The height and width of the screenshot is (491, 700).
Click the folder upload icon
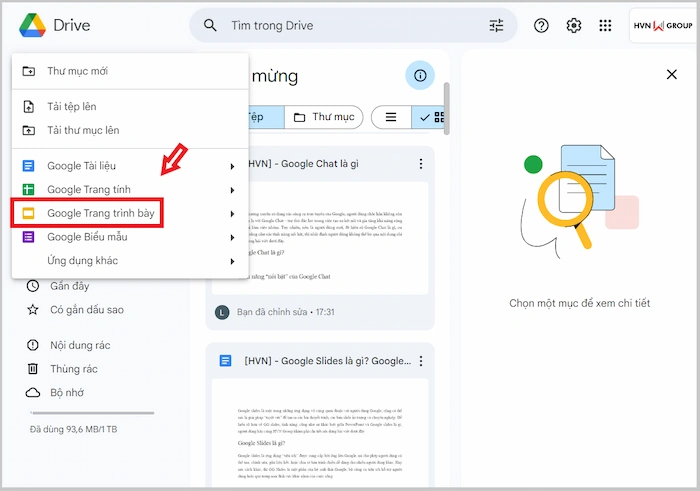tap(29, 130)
